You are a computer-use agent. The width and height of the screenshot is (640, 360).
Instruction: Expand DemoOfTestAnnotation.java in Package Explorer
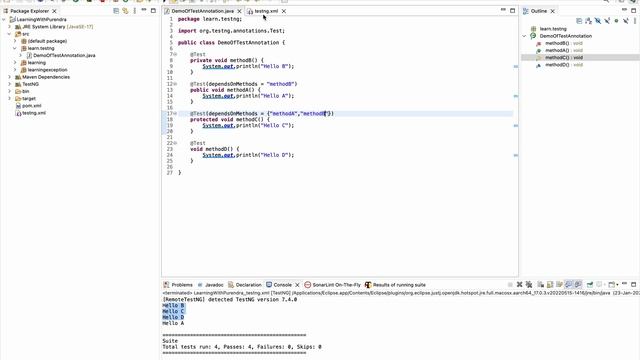(21, 56)
